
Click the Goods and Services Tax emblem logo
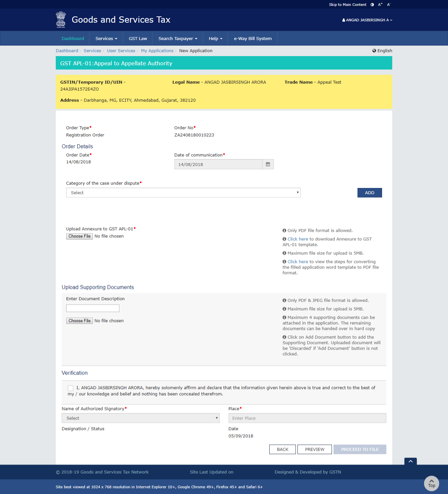coord(60,19)
